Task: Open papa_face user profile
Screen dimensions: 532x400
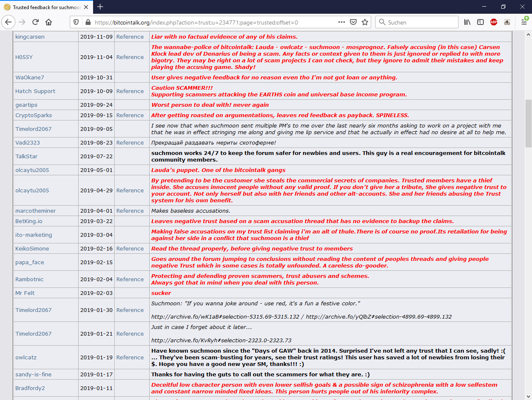Action: (x=30, y=262)
